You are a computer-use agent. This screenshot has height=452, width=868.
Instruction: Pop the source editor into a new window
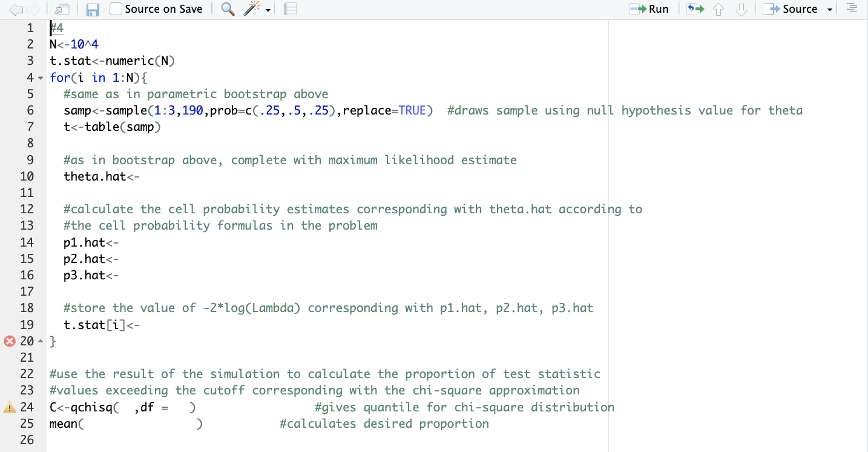pyautogui.click(x=61, y=8)
